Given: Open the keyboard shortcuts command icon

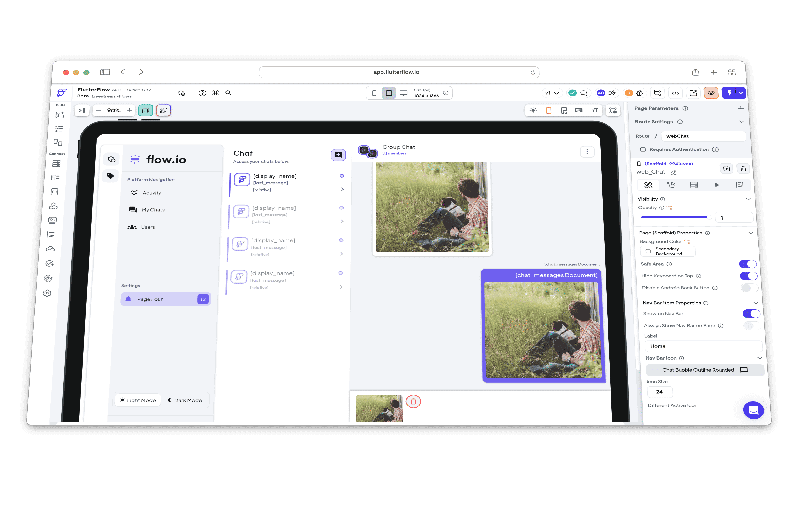Looking at the screenshot, I should pyautogui.click(x=216, y=93).
